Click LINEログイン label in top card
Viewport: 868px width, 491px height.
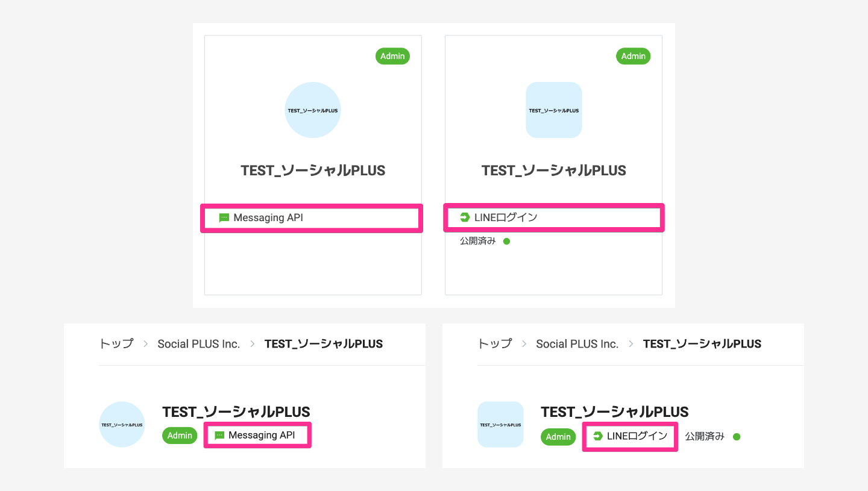[506, 217]
